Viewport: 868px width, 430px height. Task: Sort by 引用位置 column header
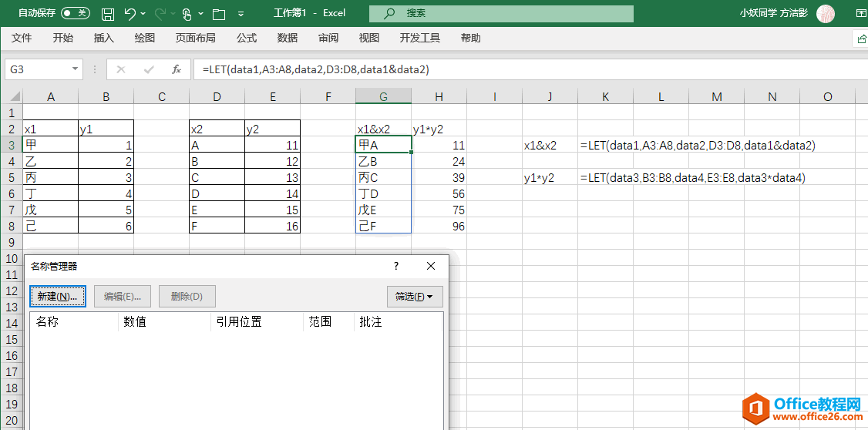point(257,321)
